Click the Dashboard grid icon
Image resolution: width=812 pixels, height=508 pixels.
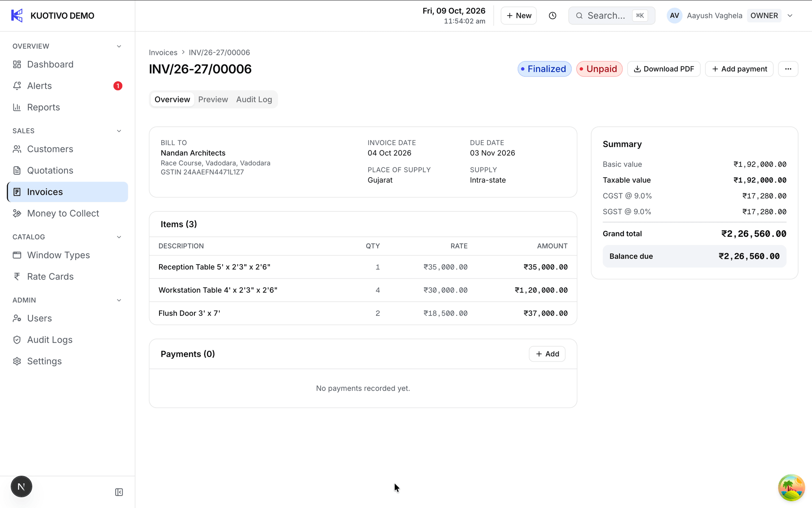[17, 64]
